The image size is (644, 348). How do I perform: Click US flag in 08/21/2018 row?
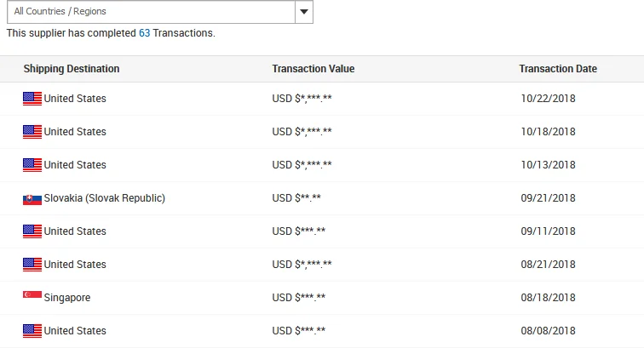32,265
